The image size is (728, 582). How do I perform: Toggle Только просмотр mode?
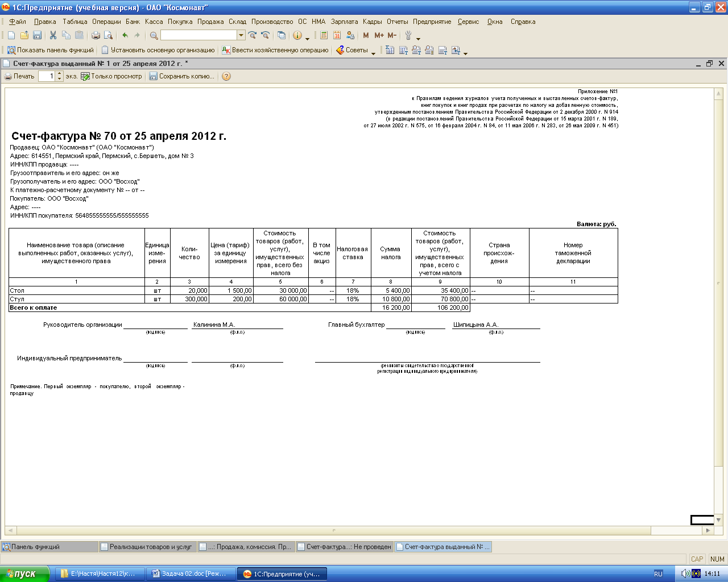click(x=111, y=76)
